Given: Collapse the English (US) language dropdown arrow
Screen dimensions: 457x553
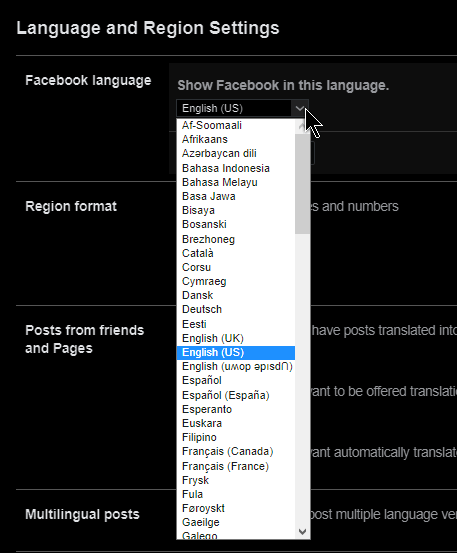Looking at the screenshot, I should tap(300, 108).
